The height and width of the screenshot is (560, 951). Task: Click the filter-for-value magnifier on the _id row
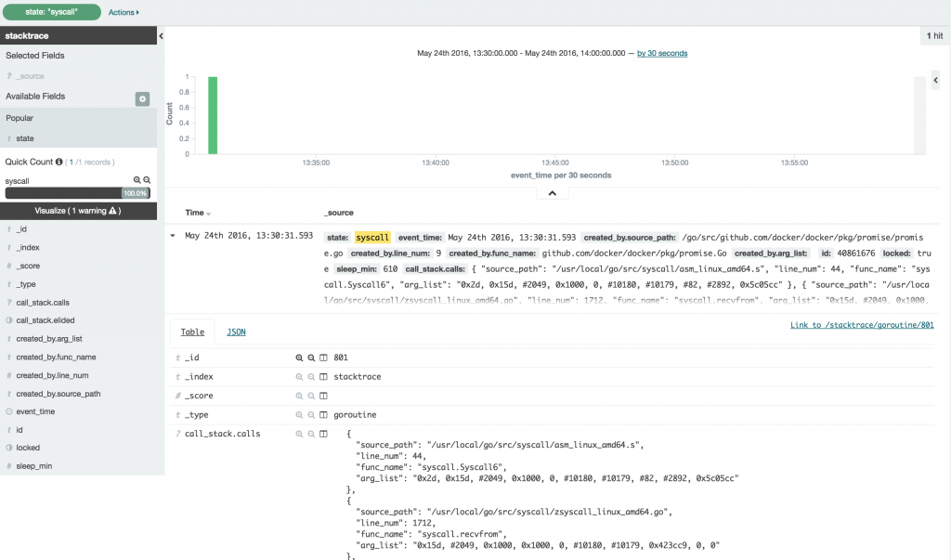tap(299, 358)
